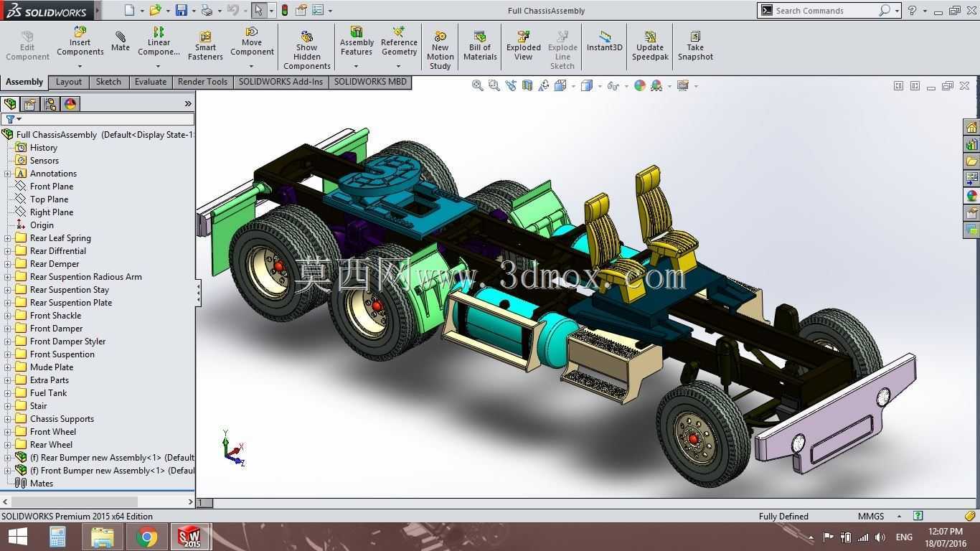Screen dimensions: 980x551
Task: Toggle Instant3D mode
Action: [x=604, y=42]
